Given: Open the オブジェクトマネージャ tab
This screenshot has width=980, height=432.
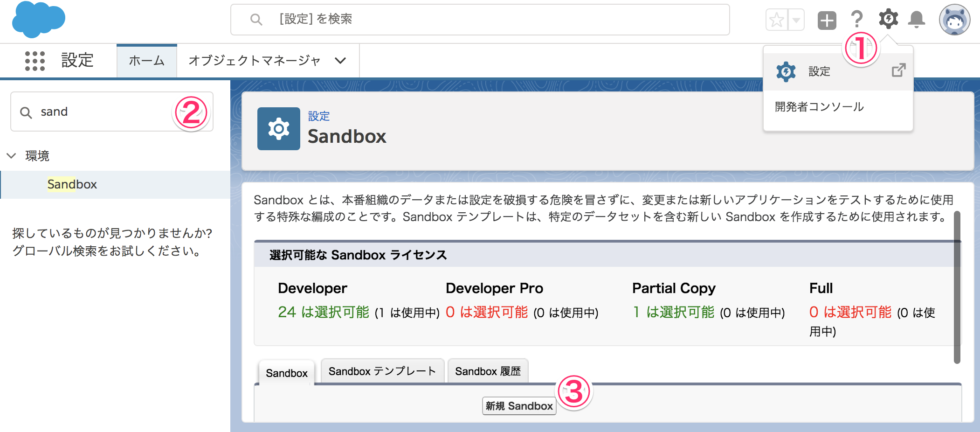Looking at the screenshot, I should (255, 61).
